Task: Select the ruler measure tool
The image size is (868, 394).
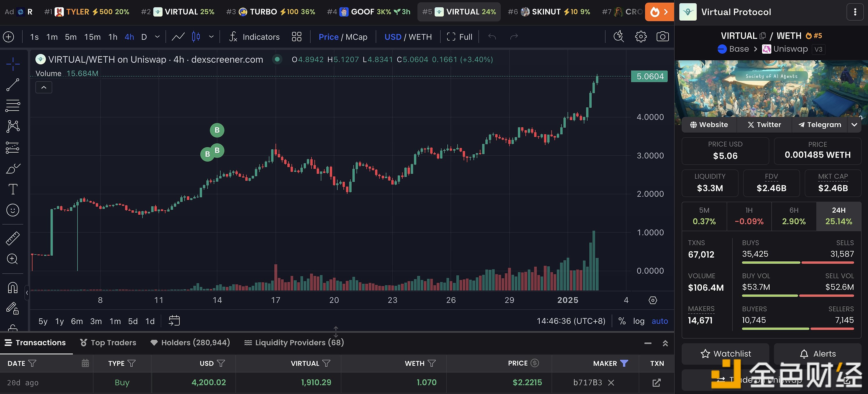Action: (x=13, y=238)
